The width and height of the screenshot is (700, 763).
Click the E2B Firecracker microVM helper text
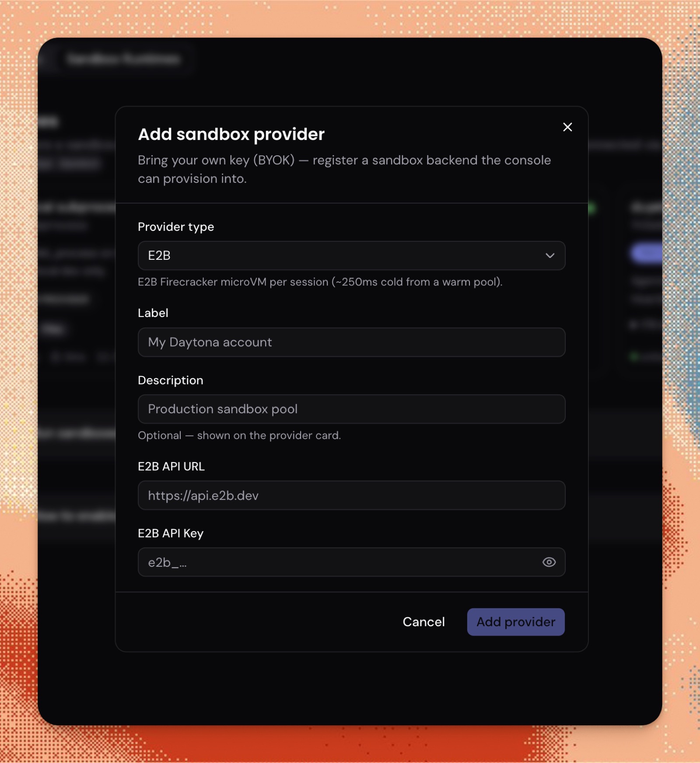click(320, 282)
